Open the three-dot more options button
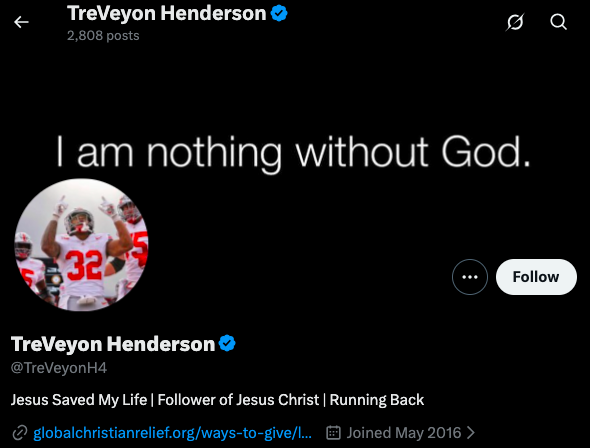 (470, 277)
